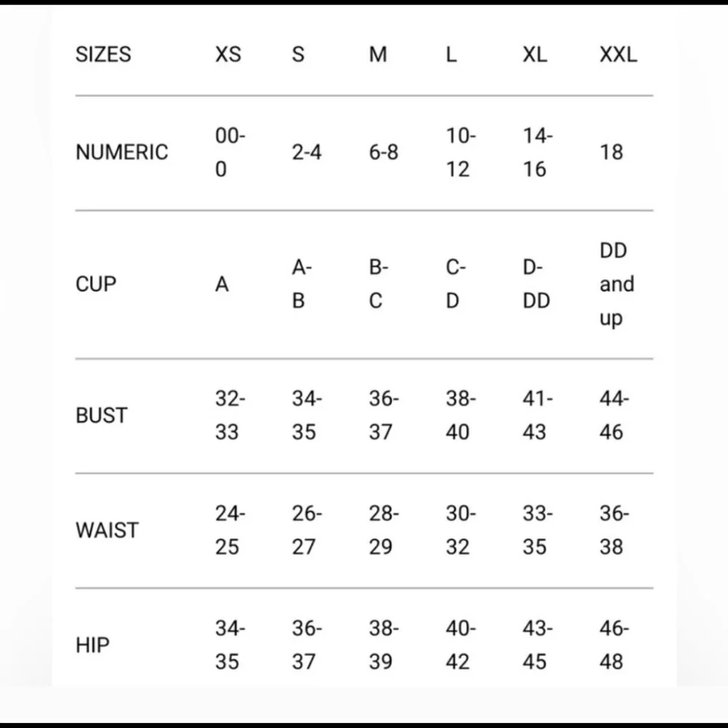Click the hip measurement 38-39 cell
Image resolution: width=728 pixels, height=728 pixels.
[384, 645]
